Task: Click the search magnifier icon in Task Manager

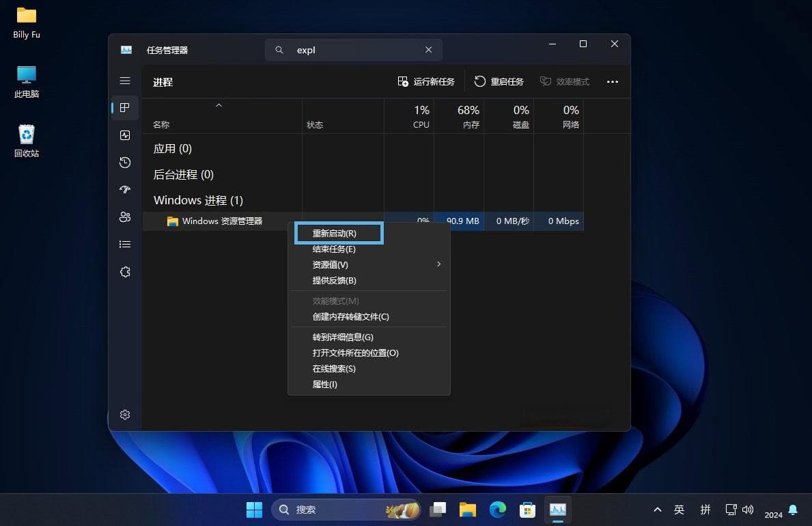Action: (x=279, y=50)
